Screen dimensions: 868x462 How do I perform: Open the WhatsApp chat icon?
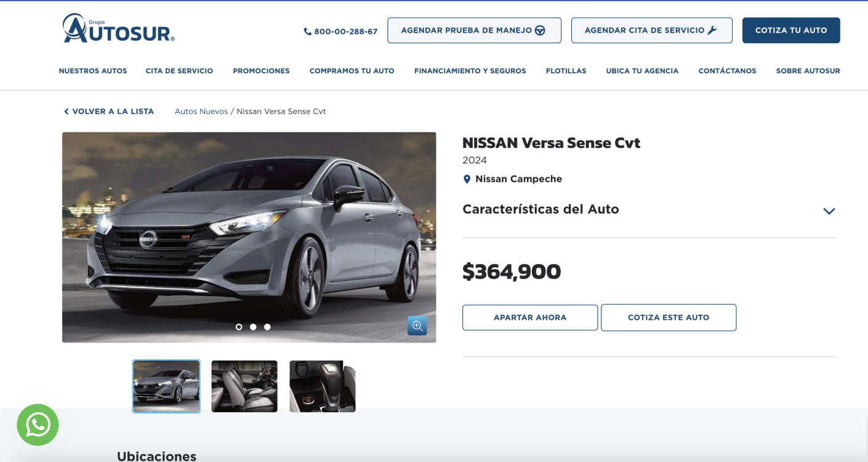click(x=38, y=424)
